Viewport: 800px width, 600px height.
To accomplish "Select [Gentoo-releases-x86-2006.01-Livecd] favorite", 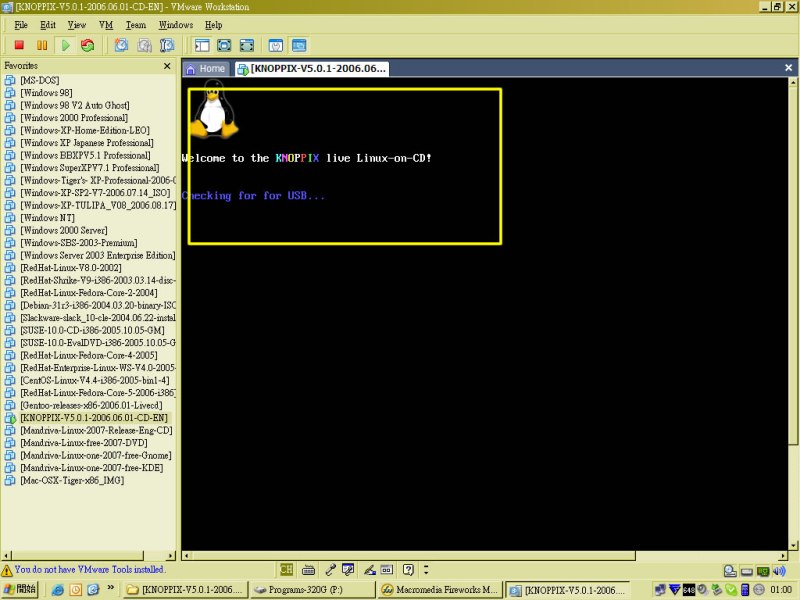I will pos(91,405).
